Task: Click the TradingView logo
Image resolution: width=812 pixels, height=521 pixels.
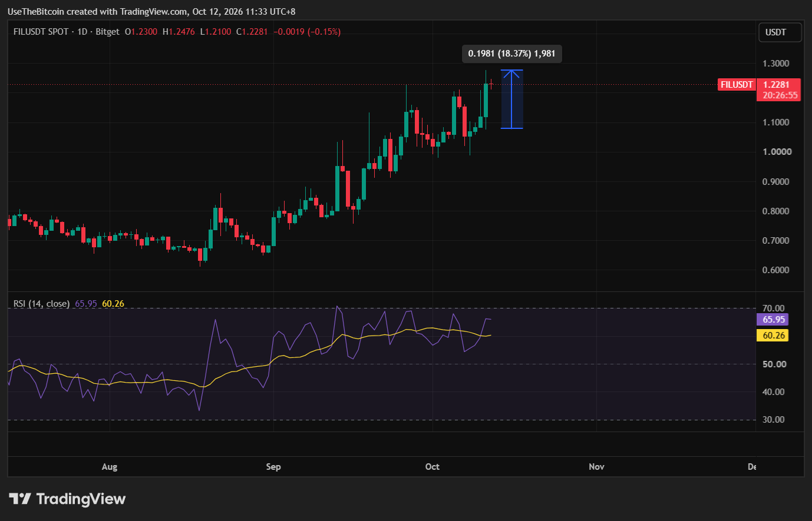Action: click(x=67, y=499)
